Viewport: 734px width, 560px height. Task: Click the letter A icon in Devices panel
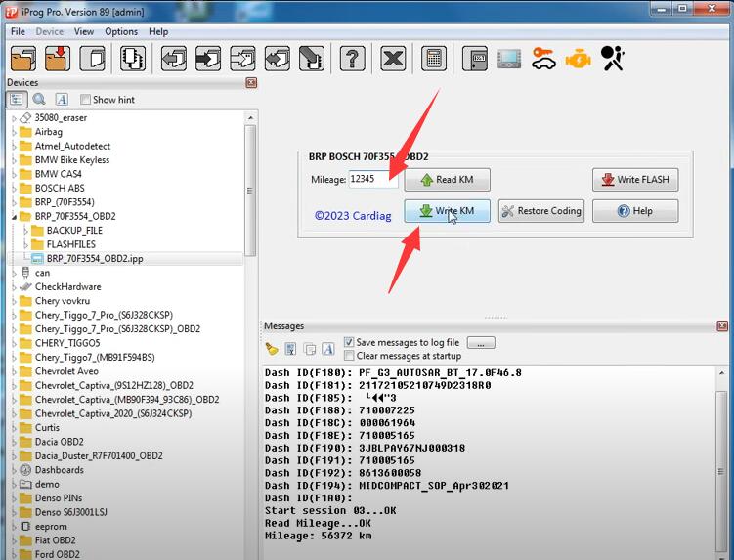pyautogui.click(x=62, y=100)
